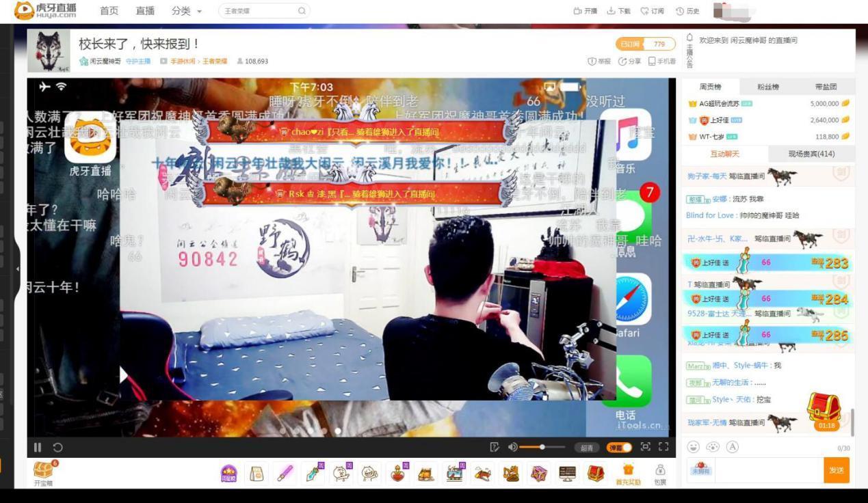The width and height of the screenshot is (868, 503).
Task: Switch to the 粉丝榜 tab
Action: (767, 87)
